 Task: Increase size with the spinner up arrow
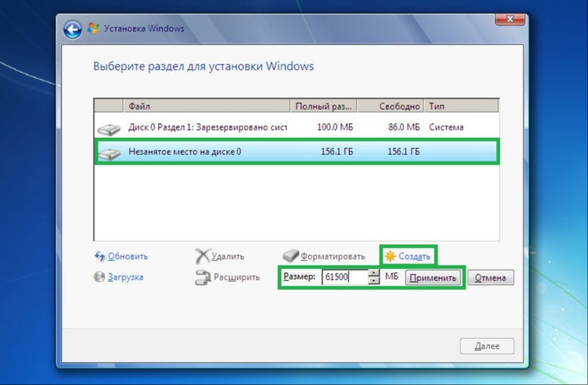pyautogui.click(x=374, y=273)
